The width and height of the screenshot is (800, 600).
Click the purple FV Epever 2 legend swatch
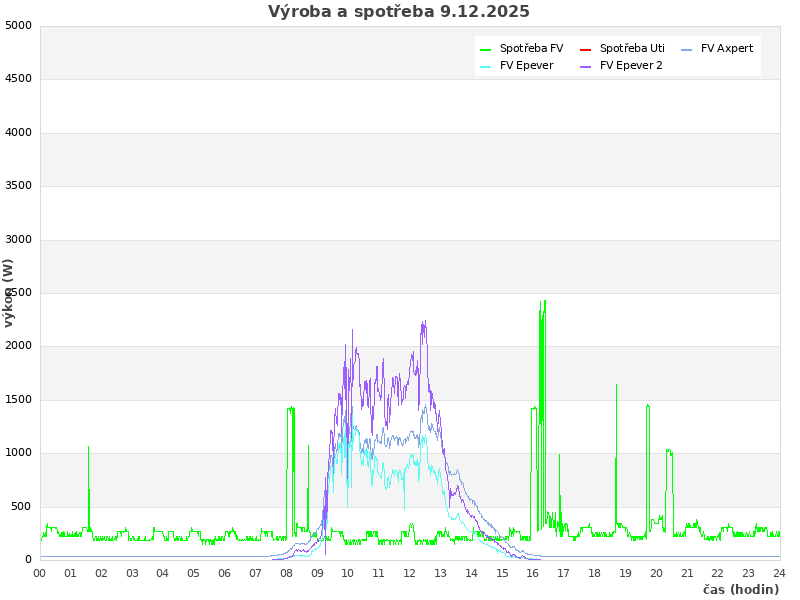[586, 66]
